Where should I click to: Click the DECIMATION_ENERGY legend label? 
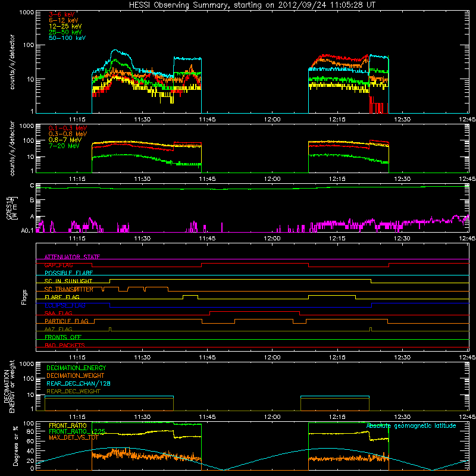pos(76,368)
